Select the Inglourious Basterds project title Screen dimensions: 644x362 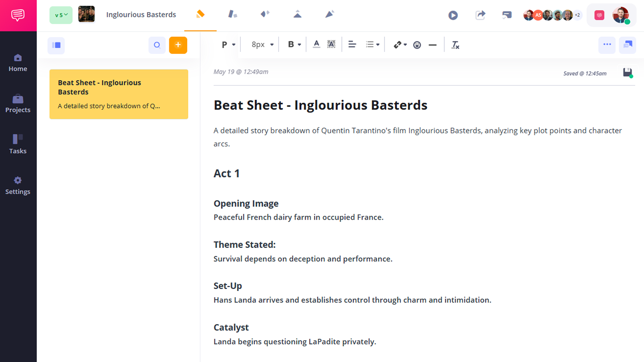pos(141,15)
